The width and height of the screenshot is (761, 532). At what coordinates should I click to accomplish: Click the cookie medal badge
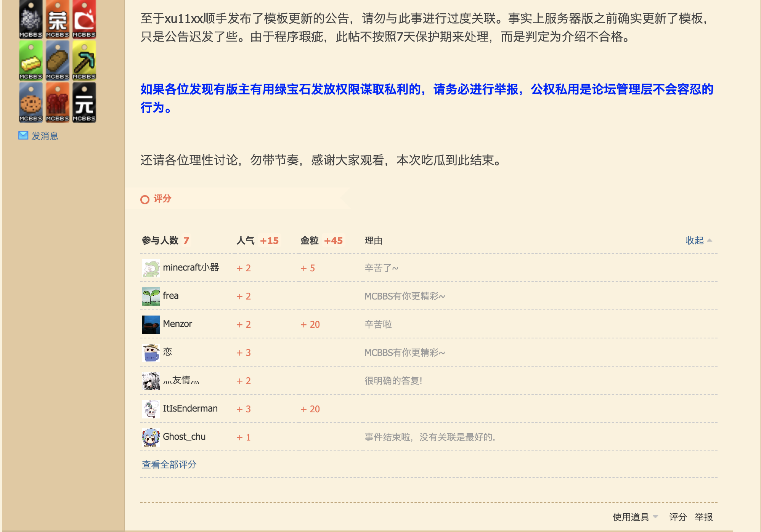pyautogui.click(x=31, y=102)
